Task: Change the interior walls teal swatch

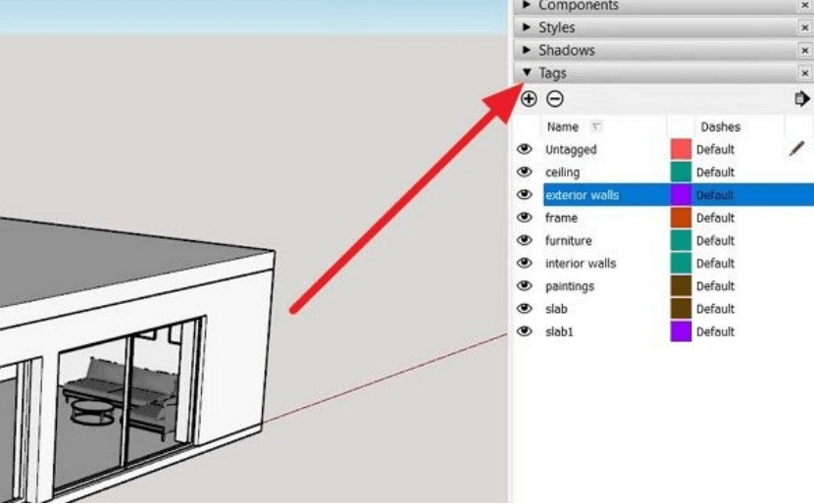Action: coord(681,263)
